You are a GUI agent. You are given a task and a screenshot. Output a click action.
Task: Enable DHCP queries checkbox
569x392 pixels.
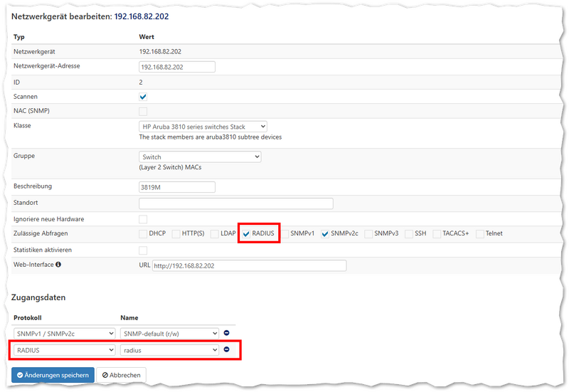[143, 234]
